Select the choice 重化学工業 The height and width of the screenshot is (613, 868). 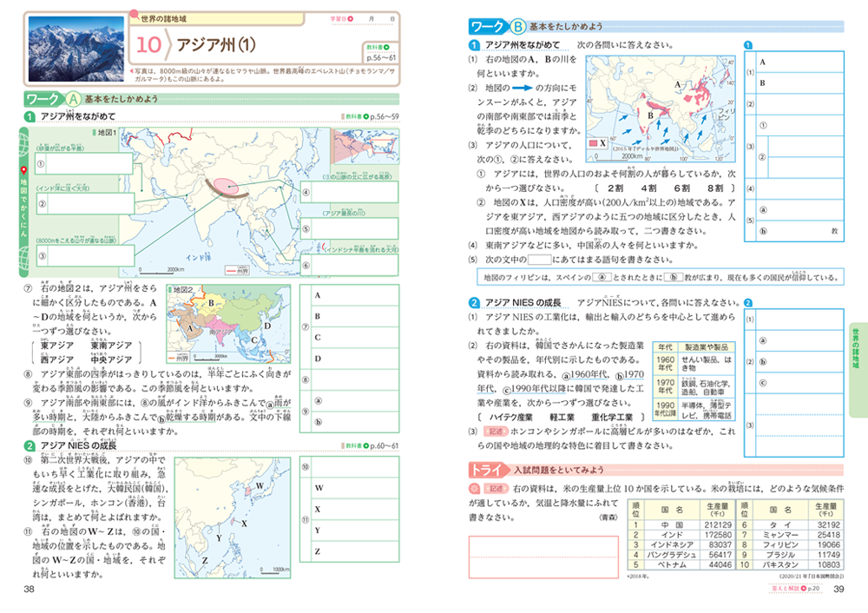612,417
